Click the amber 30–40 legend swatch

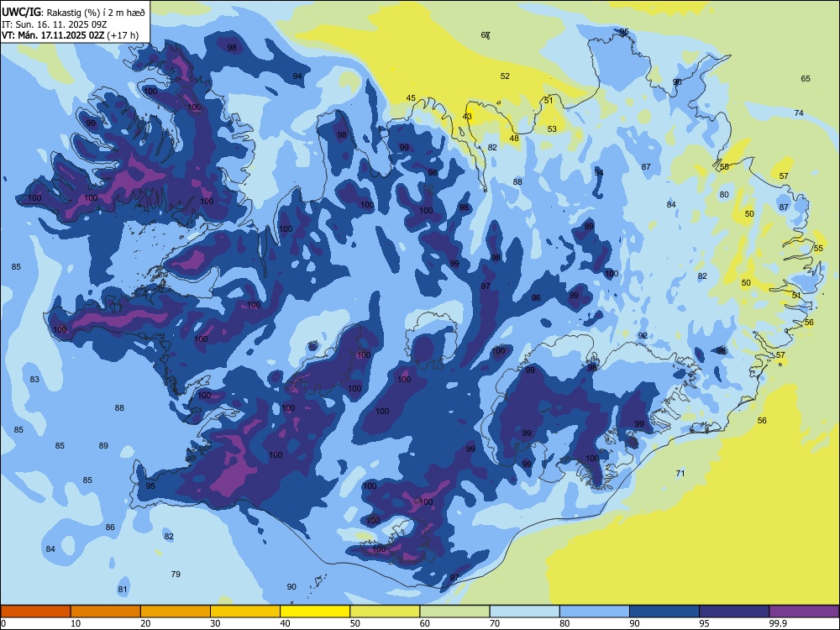(245, 612)
